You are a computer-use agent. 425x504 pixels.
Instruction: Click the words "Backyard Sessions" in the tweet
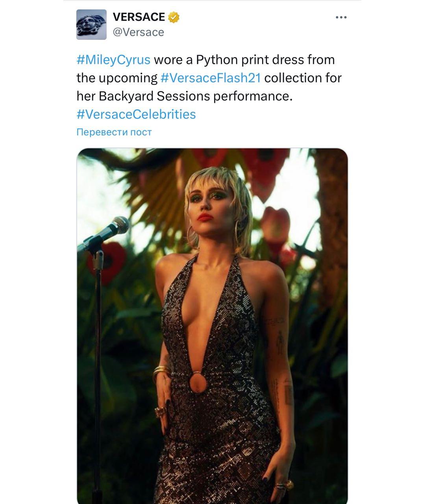pyautogui.click(x=155, y=96)
